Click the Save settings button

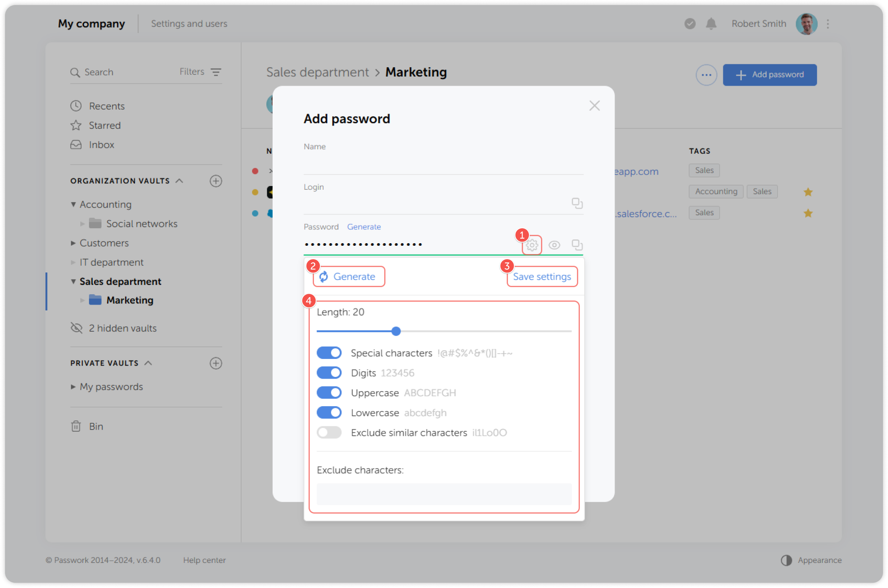click(x=542, y=276)
